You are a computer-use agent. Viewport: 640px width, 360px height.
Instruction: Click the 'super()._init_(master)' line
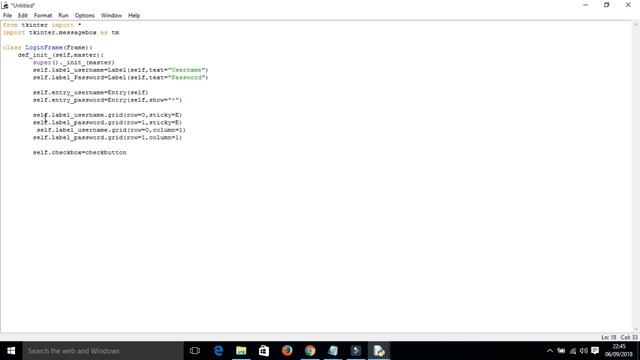(x=74, y=62)
